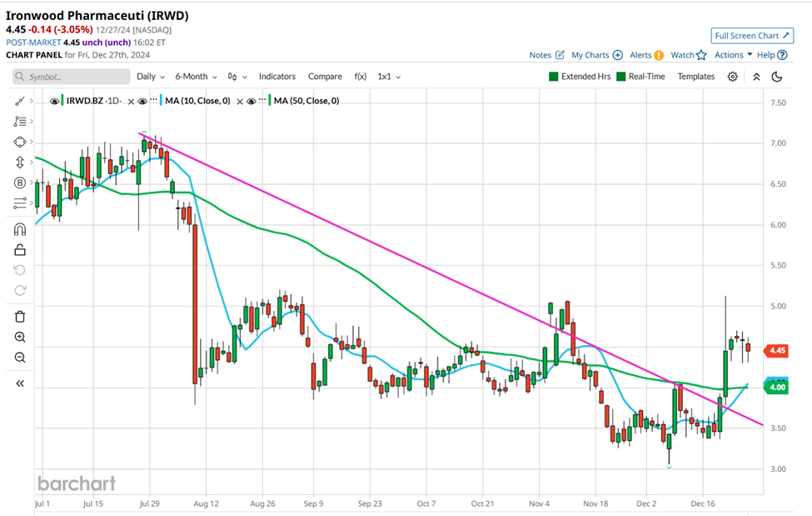This screenshot has height=516, width=812.
Task: Zoom in on the chart
Action: [x=19, y=338]
